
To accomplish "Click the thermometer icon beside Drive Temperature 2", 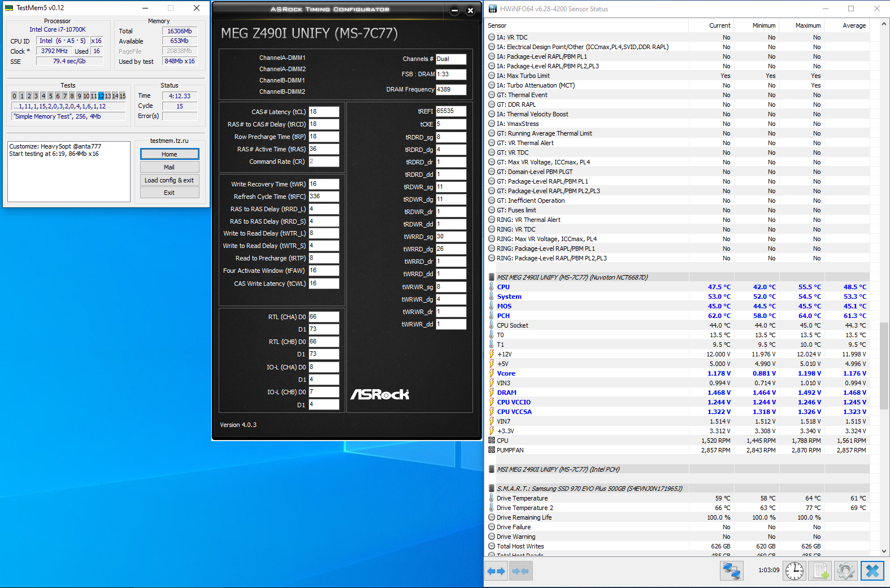I will point(492,508).
